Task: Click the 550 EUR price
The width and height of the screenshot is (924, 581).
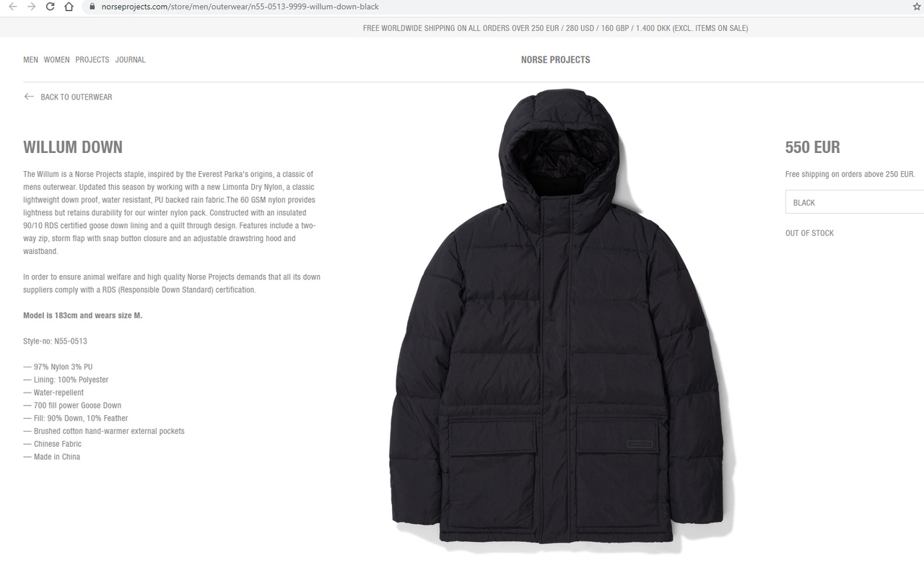Action: [x=813, y=147]
